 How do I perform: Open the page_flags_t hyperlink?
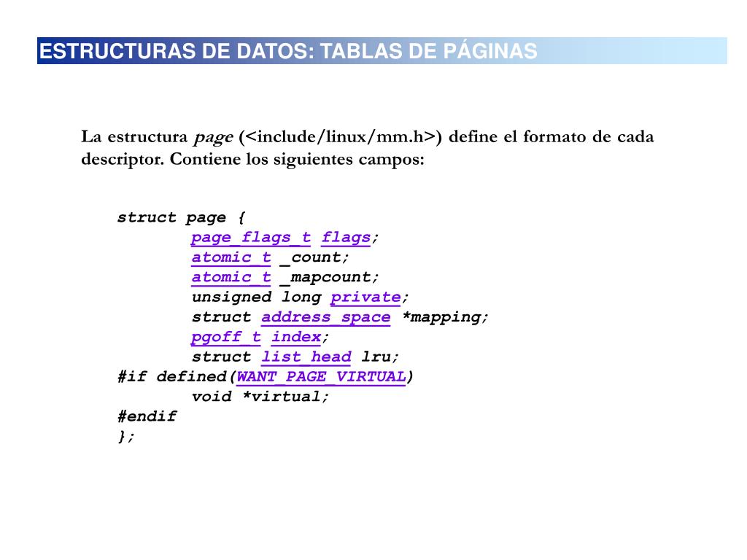point(251,237)
